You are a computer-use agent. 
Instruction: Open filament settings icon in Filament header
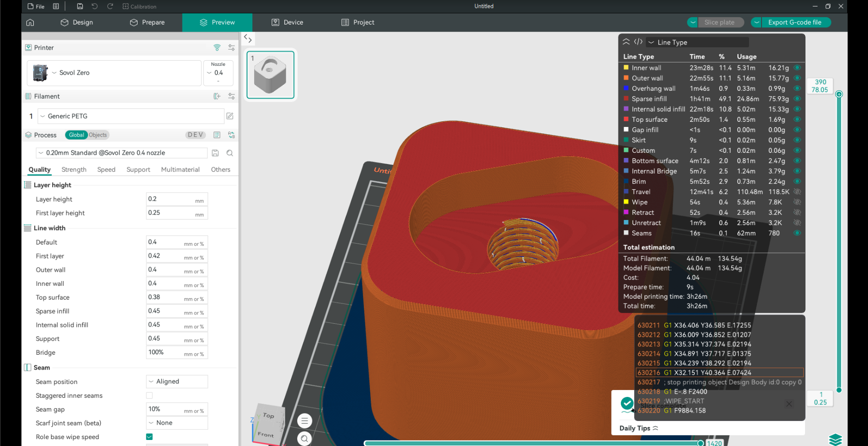(231, 96)
